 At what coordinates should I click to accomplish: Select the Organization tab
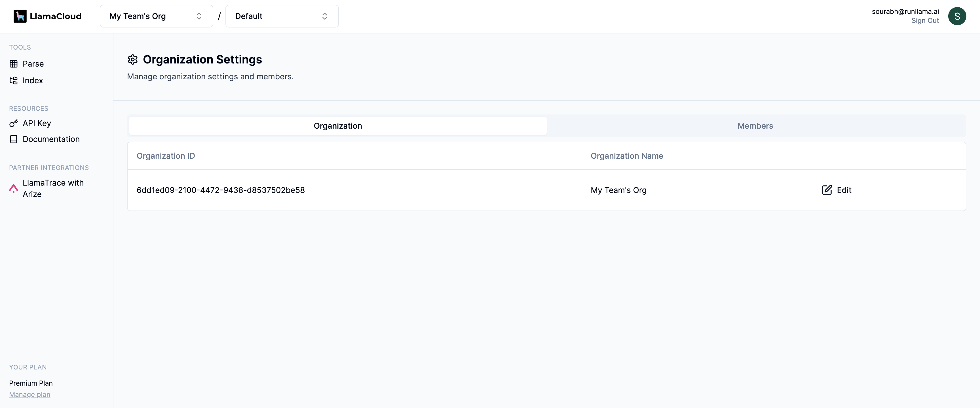(337, 126)
